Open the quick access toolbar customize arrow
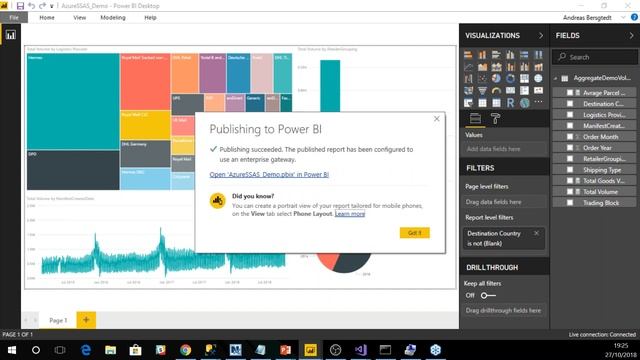Viewport: 640px width, 360px height. (x=52, y=6)
